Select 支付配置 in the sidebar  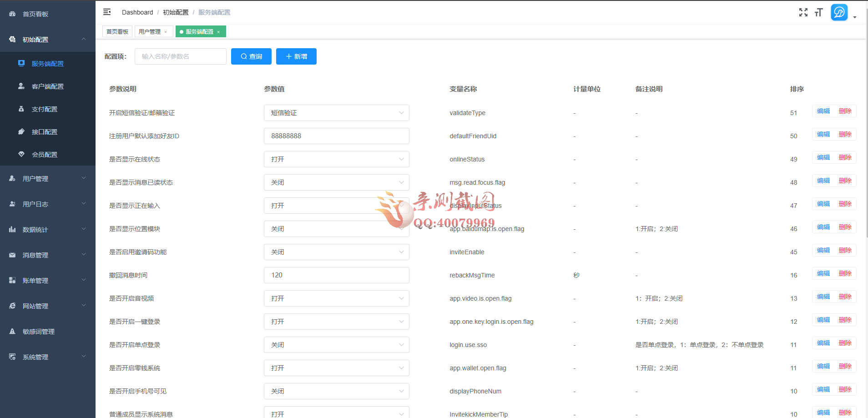[45, 109]
